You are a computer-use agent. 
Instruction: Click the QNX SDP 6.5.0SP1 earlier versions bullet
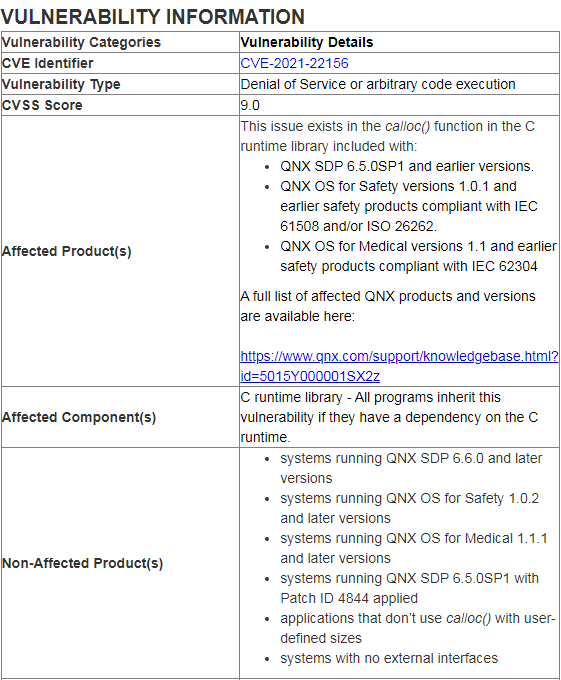click(407, 166)
